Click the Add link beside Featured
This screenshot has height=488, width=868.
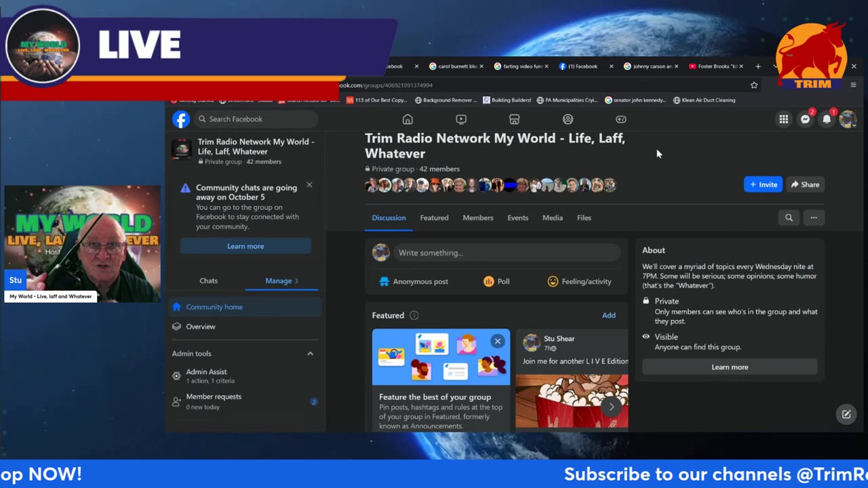(609, 315)
